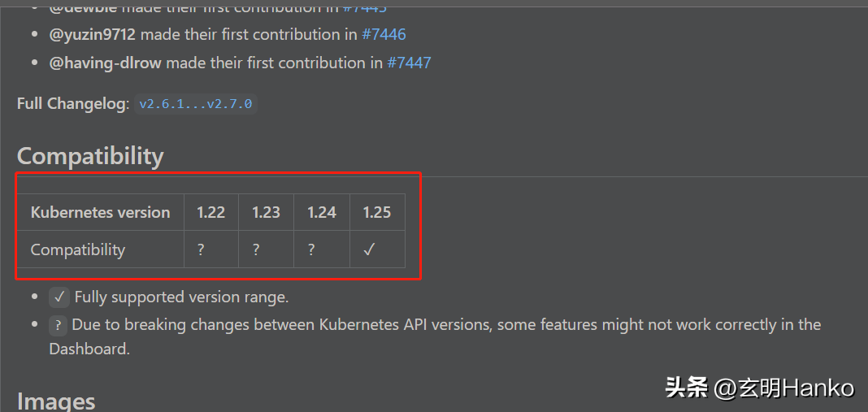Open the v2.6.1...v2.7.0 changelog comparison link
868x412 pixels.
(195, 103)
